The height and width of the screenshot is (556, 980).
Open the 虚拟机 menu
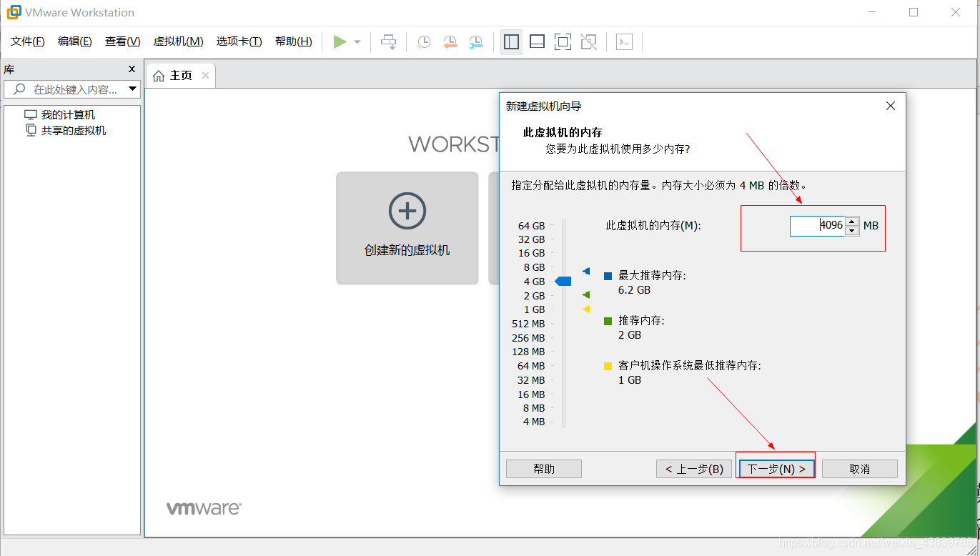click(178, 41)
